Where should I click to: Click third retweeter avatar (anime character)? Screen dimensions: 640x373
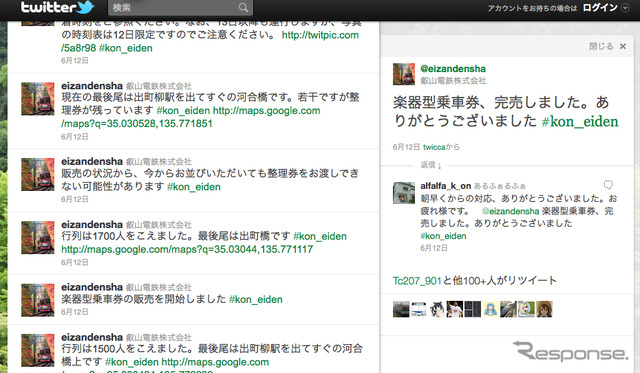pyautogui.click(x=437, y=309)
